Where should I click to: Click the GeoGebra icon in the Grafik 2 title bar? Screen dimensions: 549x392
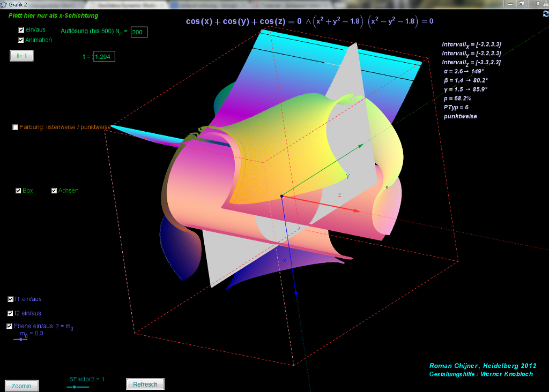(4, 4)
